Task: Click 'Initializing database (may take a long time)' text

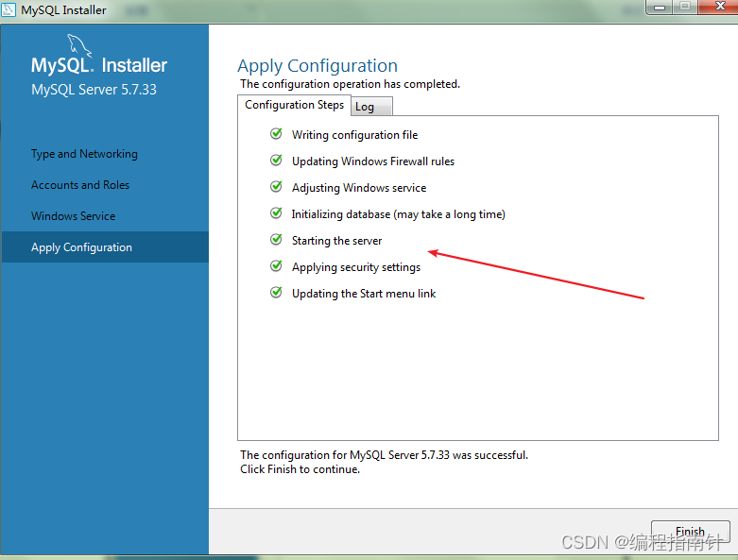Action: (x=398, y=214)
